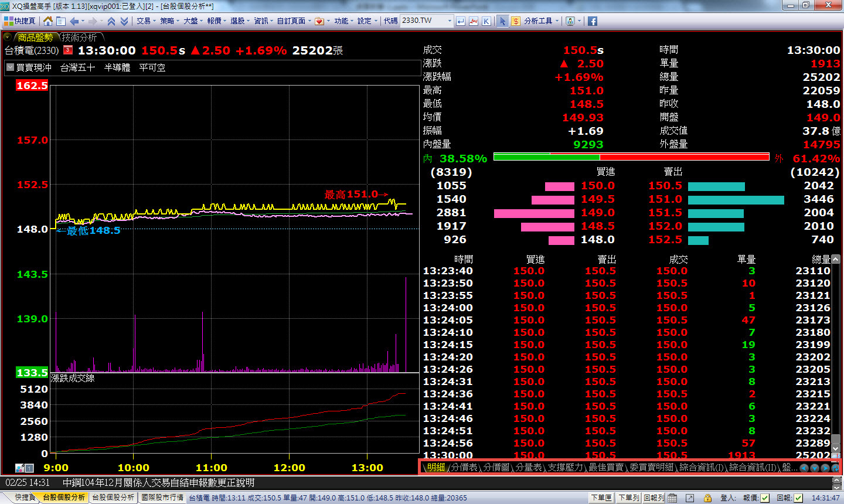The image size is (844, 504).
Task: Toggle the 報價 checkbox in status bar
Action: click(765, 498)
